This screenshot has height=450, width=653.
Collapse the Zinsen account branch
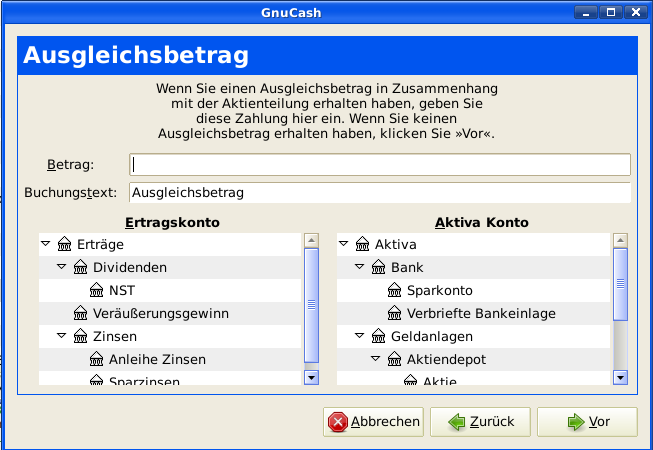61,336
